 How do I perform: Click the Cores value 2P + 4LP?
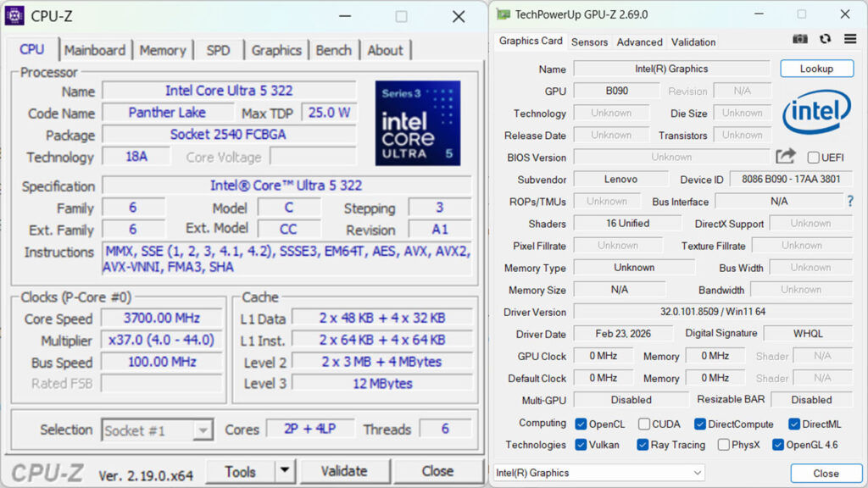[310, 429]
